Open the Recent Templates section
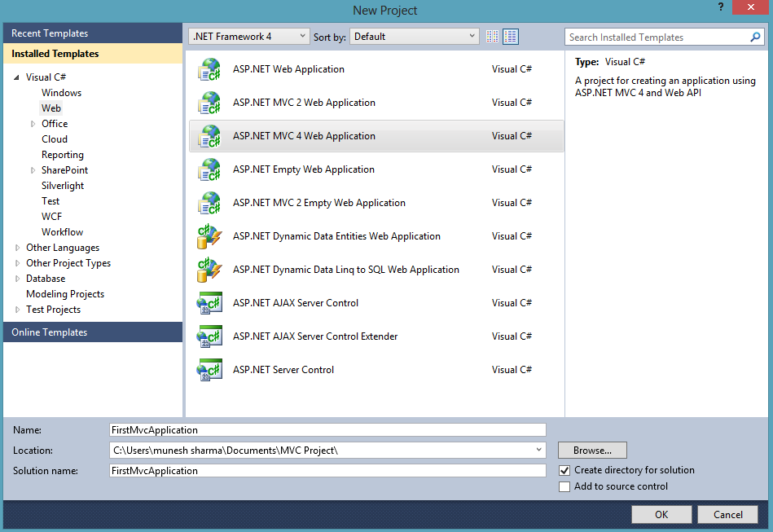 (93, 33)
